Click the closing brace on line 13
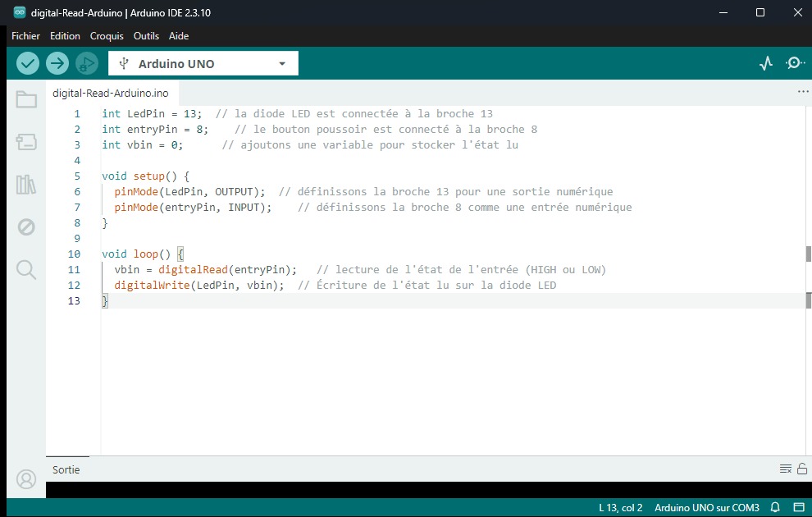This screenshot has width=812, height=517. [105, 300]
